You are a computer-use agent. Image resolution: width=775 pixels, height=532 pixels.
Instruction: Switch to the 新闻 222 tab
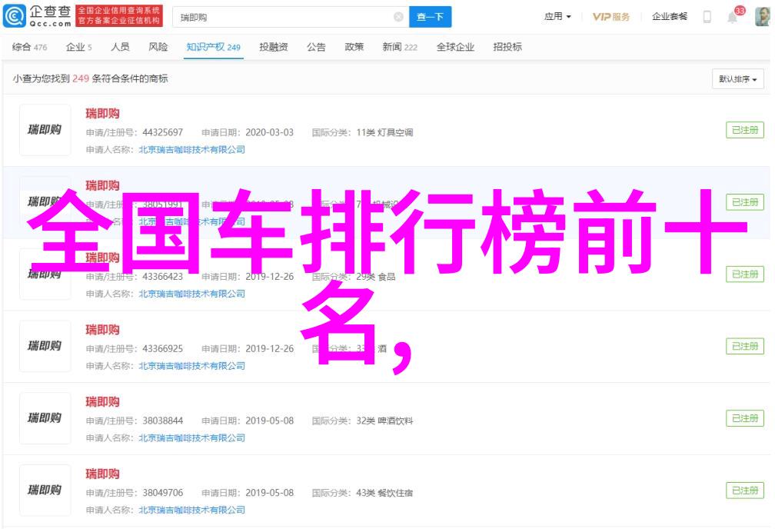tap(400, 47)
